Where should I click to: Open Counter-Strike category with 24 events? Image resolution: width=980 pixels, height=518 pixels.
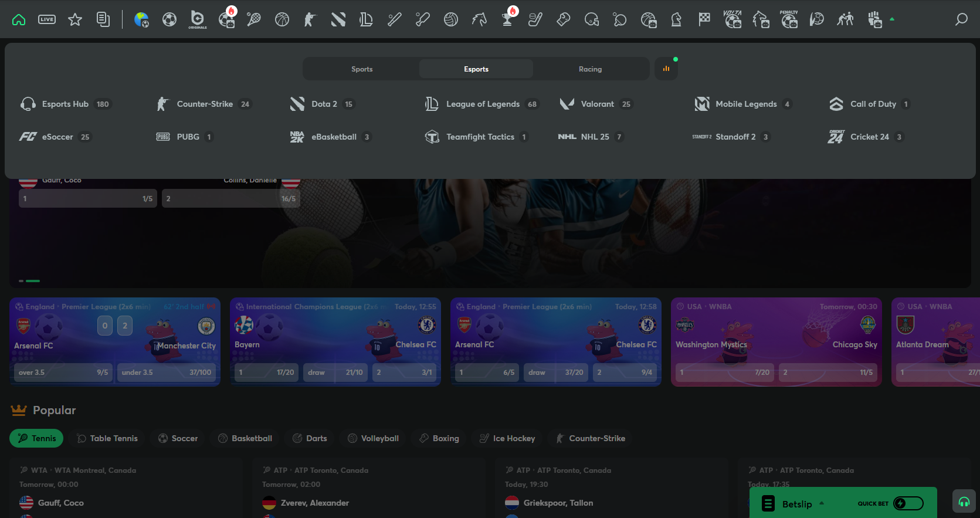click(204, 104)
